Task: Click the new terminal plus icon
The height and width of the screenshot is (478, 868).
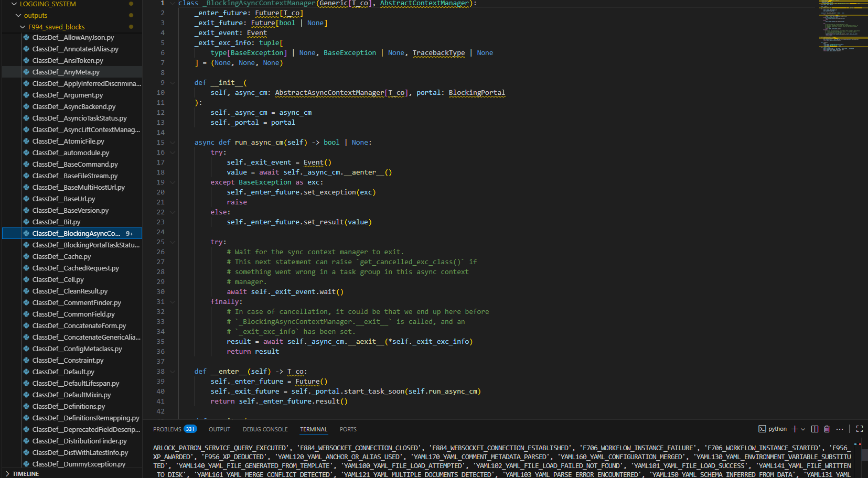Action: (795, 429)
